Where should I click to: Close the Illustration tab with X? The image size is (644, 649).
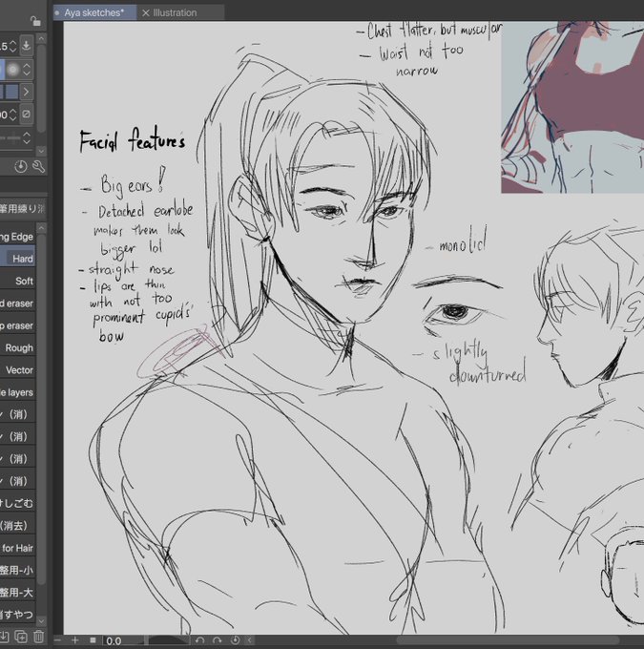(x=146, y=12)
